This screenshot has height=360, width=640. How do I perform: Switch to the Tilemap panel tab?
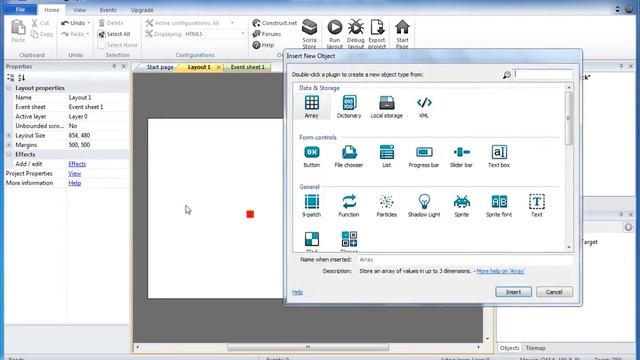(535, 348)
